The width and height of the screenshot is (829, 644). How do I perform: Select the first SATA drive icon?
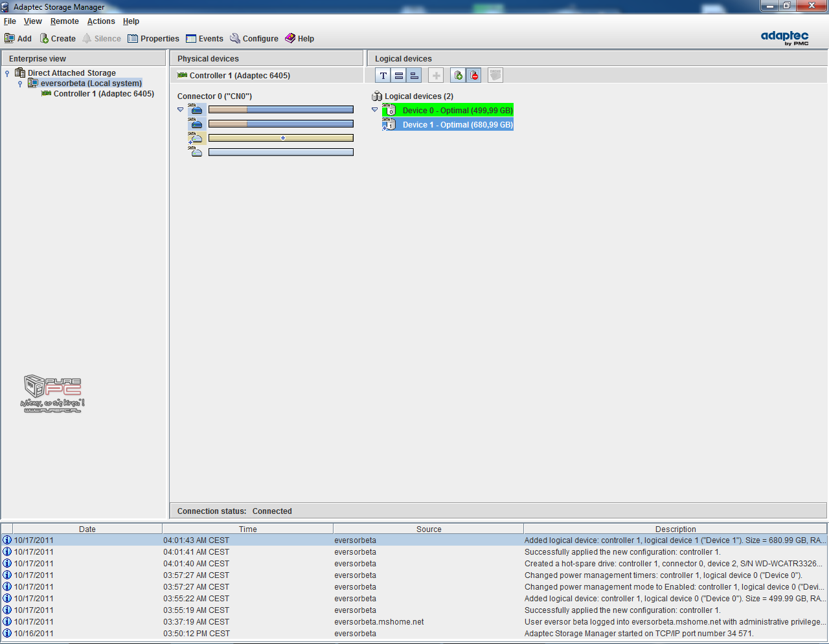196,109
